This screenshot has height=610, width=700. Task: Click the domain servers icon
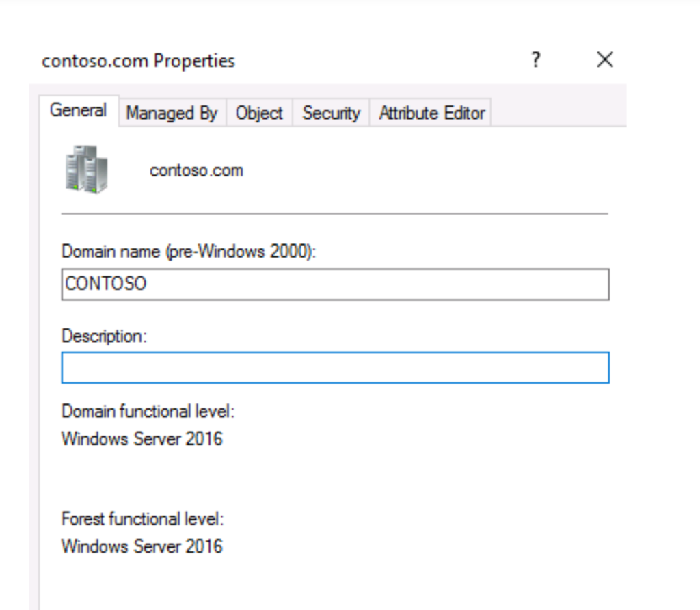[x=86, y=169]
